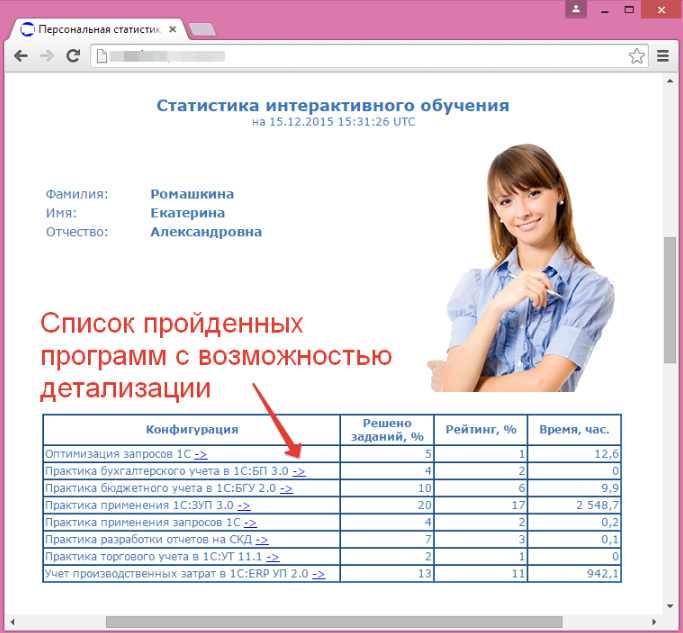This screenshot has height=633, width=683.
Task: Open details link for Практика торгового учета в 1С:УТ 11.1
Action: tap(273, 557)
